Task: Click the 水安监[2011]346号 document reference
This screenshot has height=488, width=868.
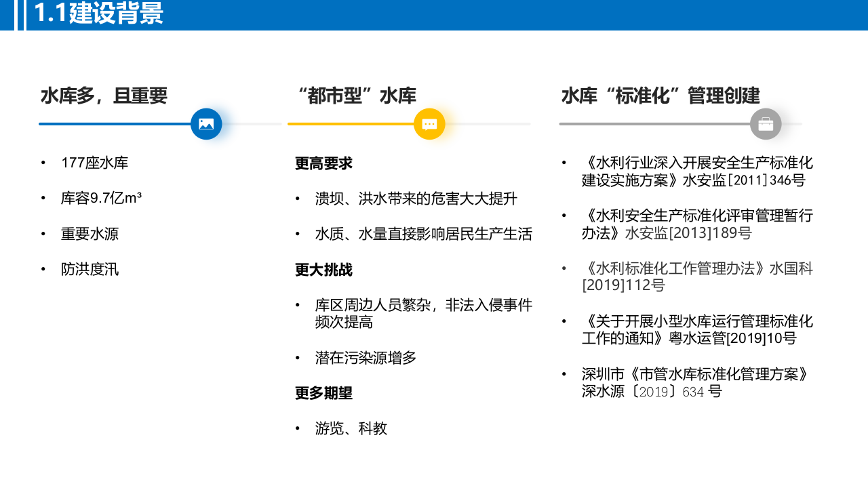Action: tap(697, 171)
